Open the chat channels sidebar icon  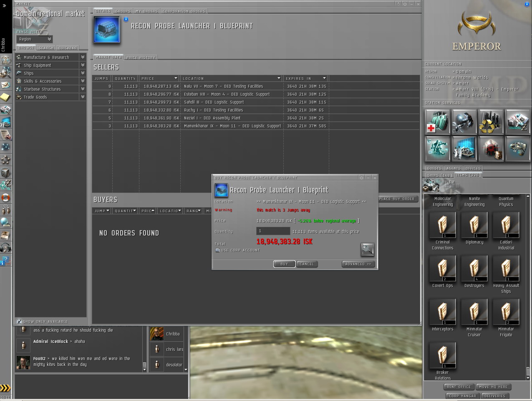click(6, 210)
